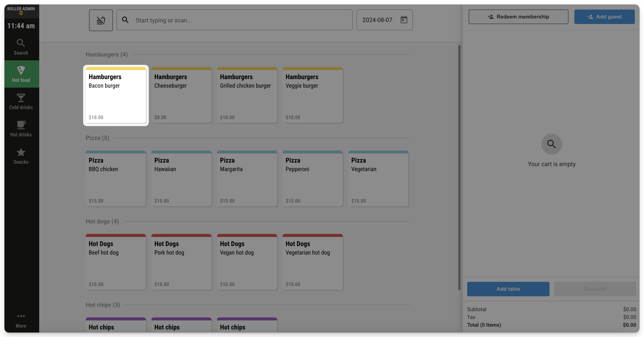The height and width of the screenshot is (337, 644).
Task: Click the Add guest button
Action: point(604,17)
